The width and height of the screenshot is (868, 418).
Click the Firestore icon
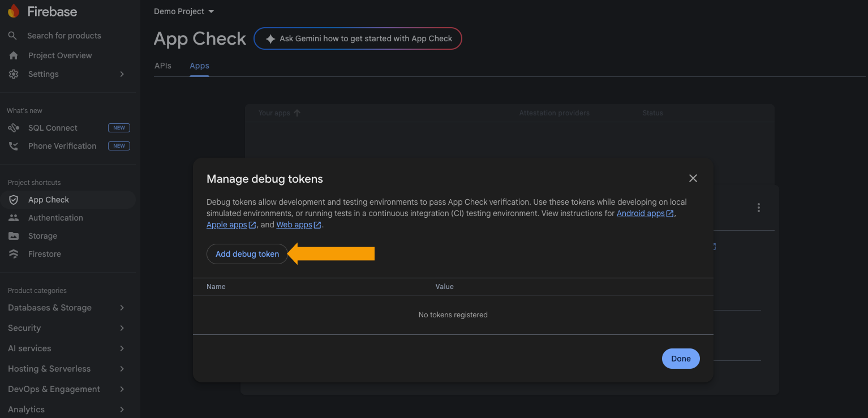[x=14, y=254]
